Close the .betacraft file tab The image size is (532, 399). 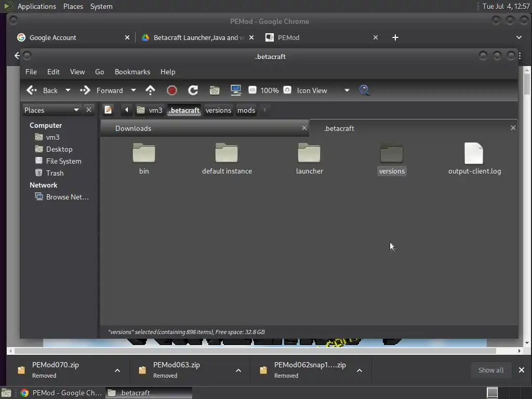pyautogui.click(x=513, y=128)
